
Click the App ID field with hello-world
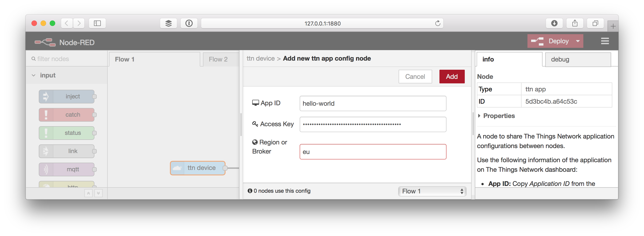click(x=373, y=103)
